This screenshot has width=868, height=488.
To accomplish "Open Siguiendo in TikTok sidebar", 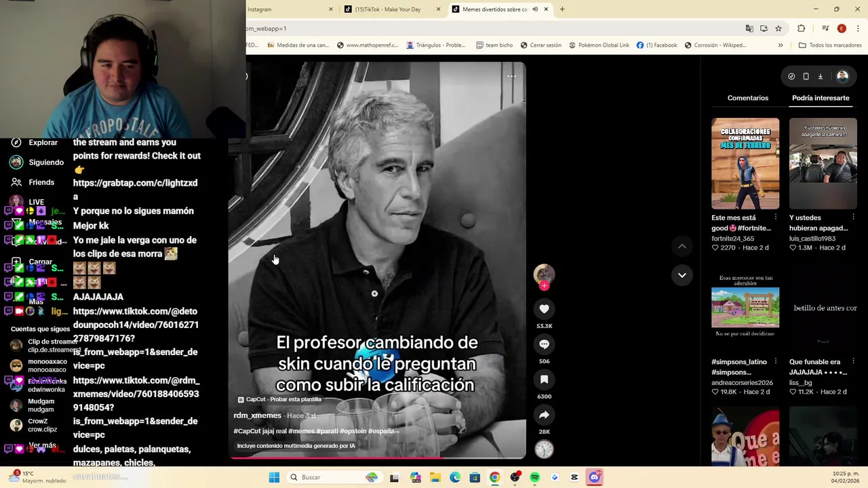I will (x=37, y=162).
